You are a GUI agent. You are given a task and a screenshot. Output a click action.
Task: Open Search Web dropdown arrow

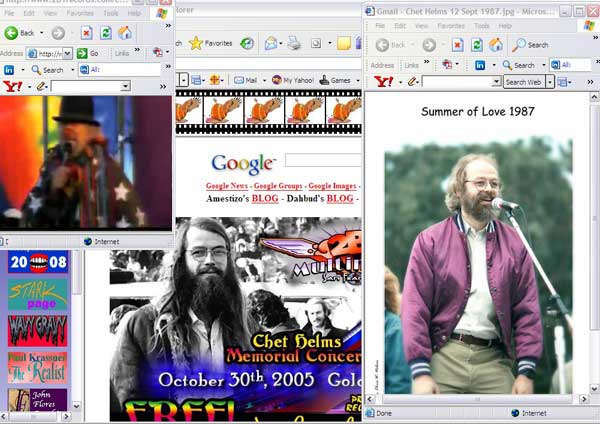click(549, 82)
